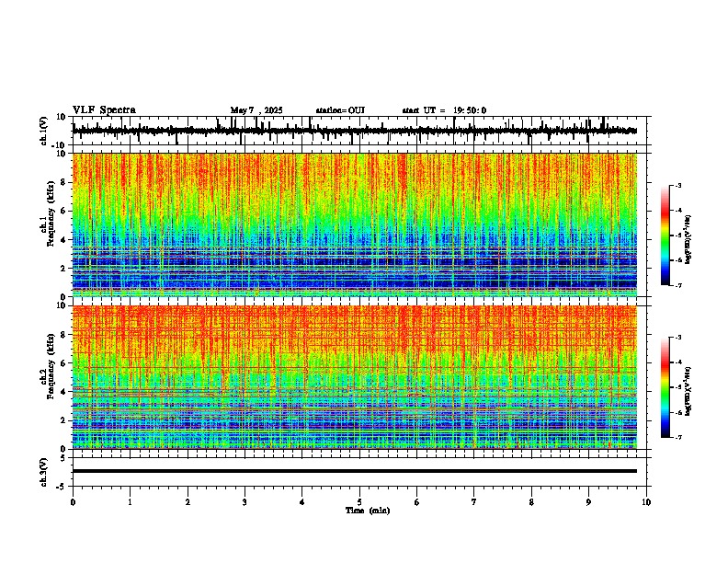Image resolution: width=728 pixels, height=563 pixels.
Task: Click the 'VLF Spectra' title text
Action: coord(104,110)
